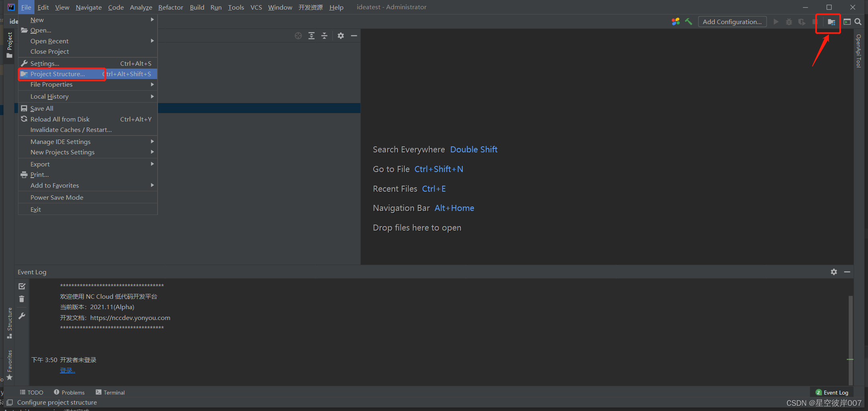
Task: Open the TODO tool window tab
Action: tap(32, 392)
